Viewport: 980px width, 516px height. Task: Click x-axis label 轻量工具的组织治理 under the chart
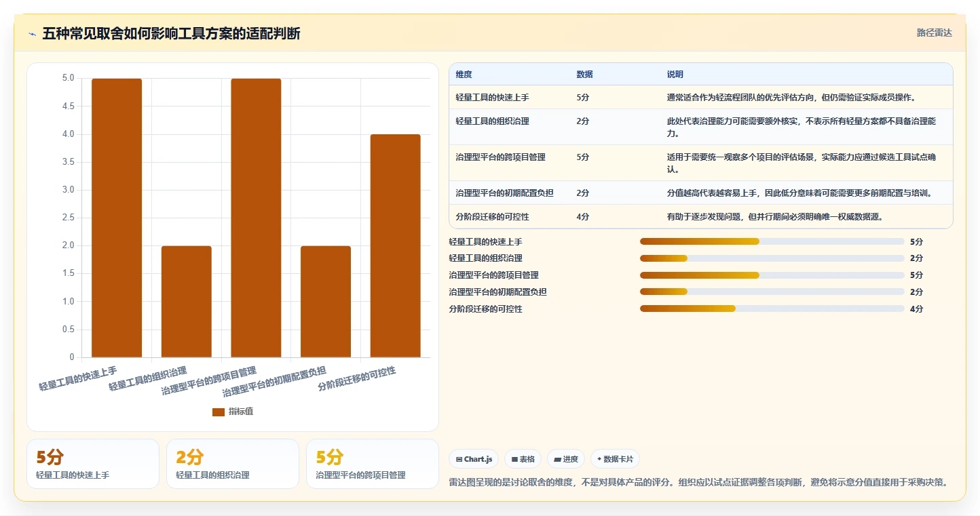(148, 379)
